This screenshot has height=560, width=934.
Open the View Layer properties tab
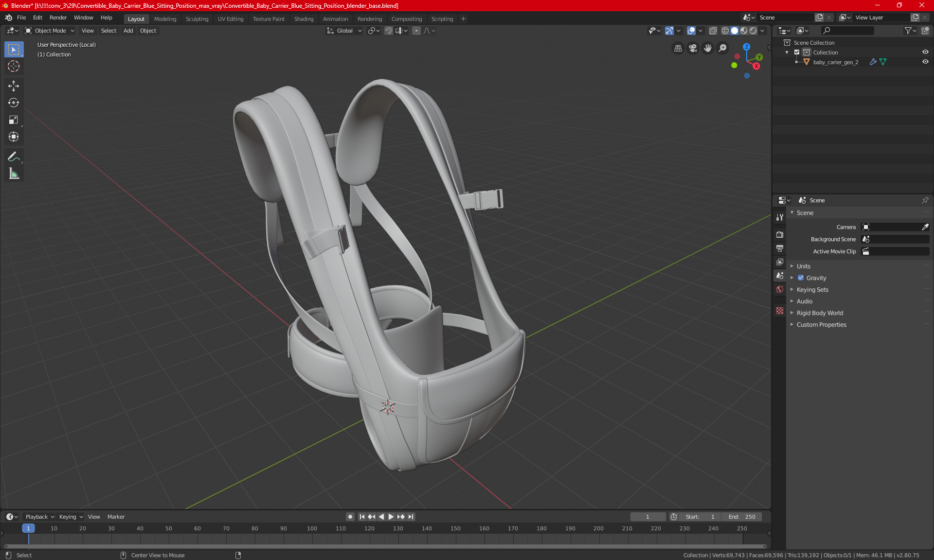coord(780,262)
